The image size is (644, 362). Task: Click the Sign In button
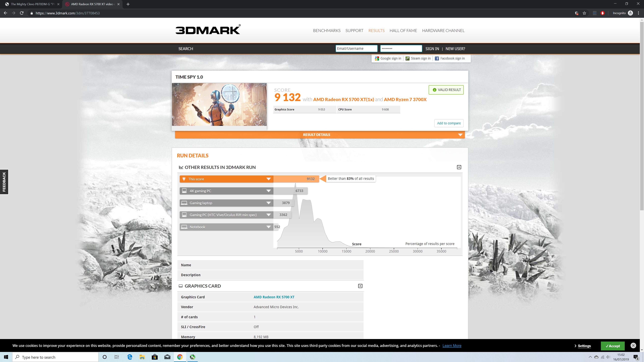coord(432,49)
